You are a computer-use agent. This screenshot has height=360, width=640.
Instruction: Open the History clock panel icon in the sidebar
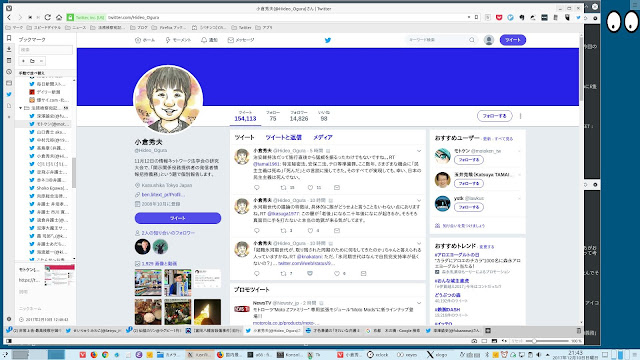(x=9, y=72)
